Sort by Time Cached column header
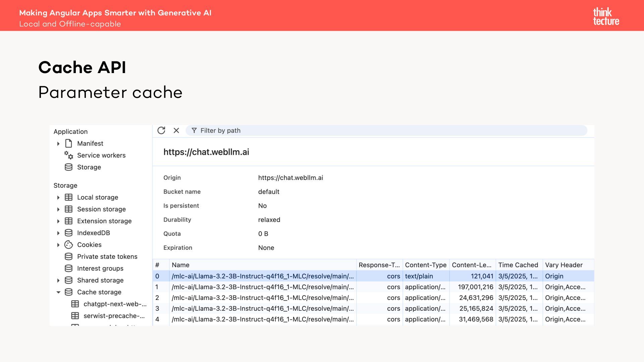 [x=518, y=265]
